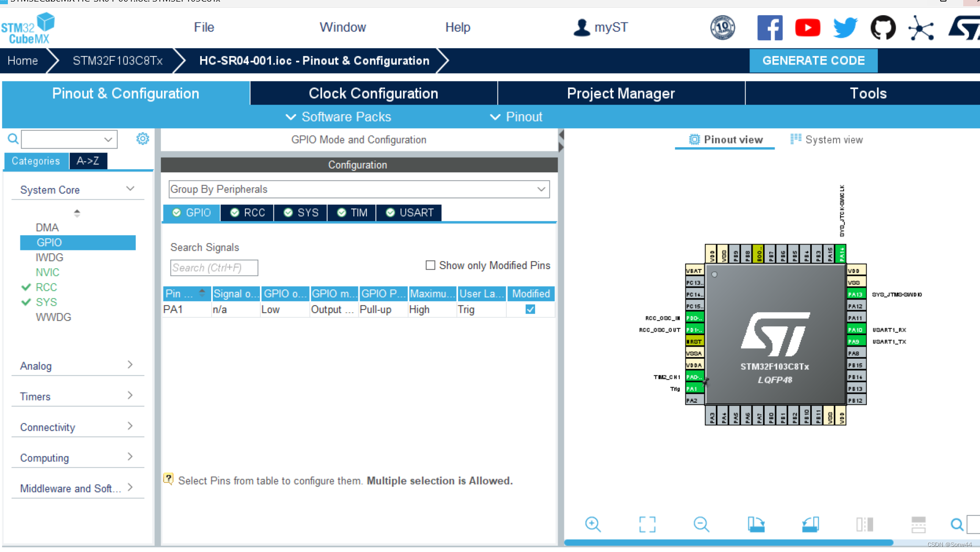
Task: Open the categories settings gear icon
Action: tap(143, 139)
